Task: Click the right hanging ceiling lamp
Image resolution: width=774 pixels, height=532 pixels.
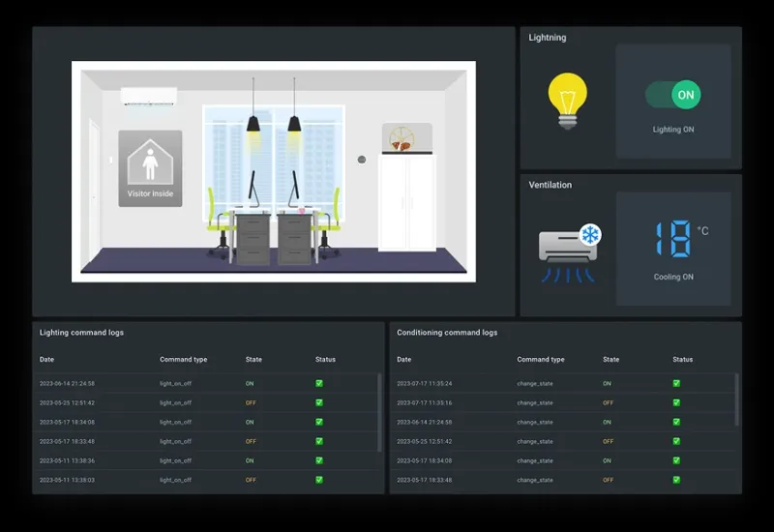Action: (294, 105)
